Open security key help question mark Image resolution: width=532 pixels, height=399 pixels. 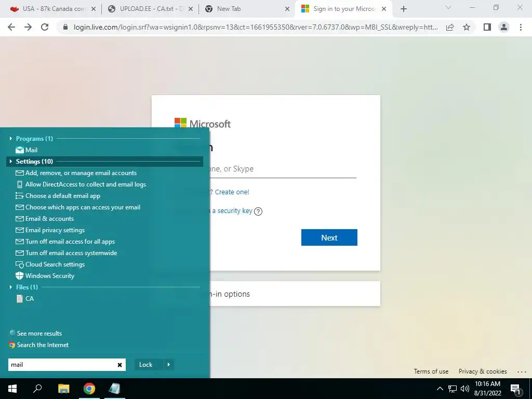click(258, 211)
